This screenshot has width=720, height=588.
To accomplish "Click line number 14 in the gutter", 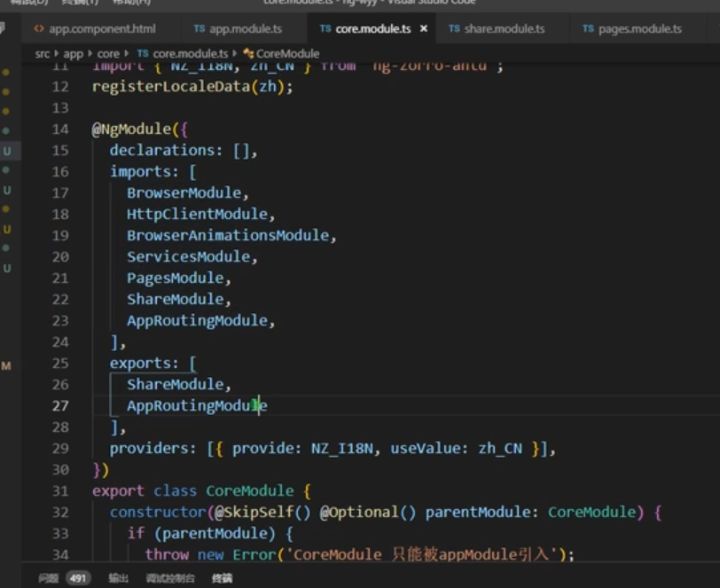I will 60,129.
